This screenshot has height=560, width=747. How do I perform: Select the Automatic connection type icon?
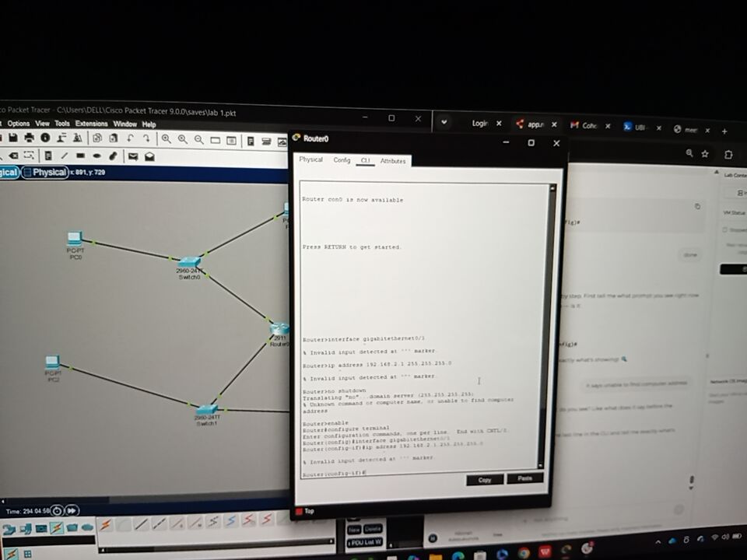pyautogui.click(x=105, y=525)
